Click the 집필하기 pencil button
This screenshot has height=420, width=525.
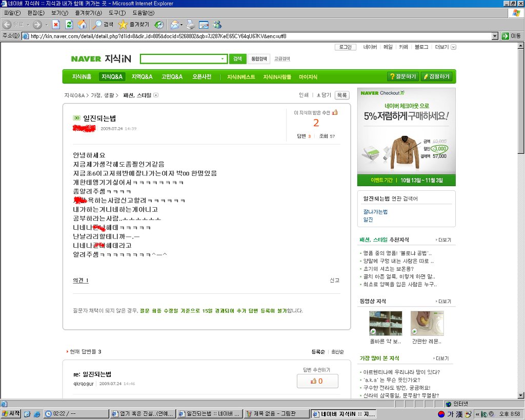[x=437, y=77]
